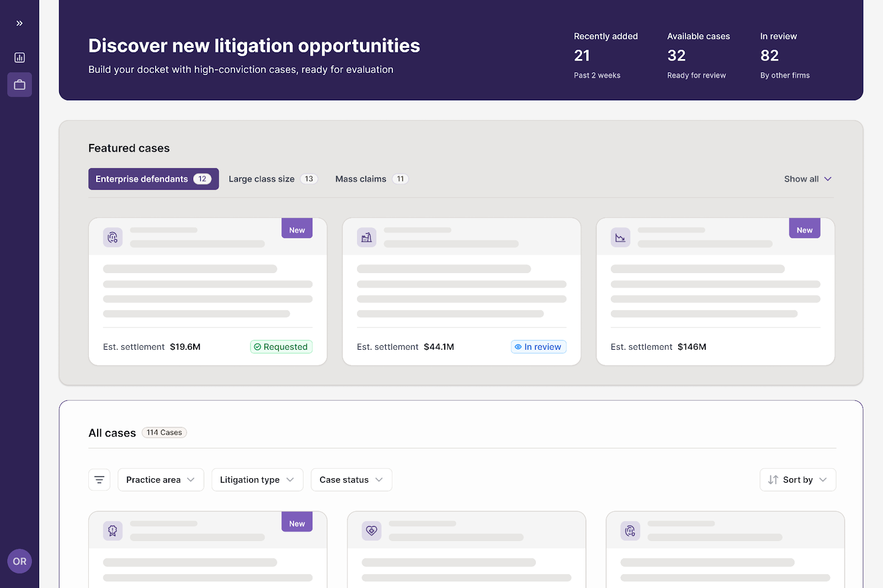Open the Practice area filter dropdown
This screenshot has width=883, height=588.
[161, 480]
